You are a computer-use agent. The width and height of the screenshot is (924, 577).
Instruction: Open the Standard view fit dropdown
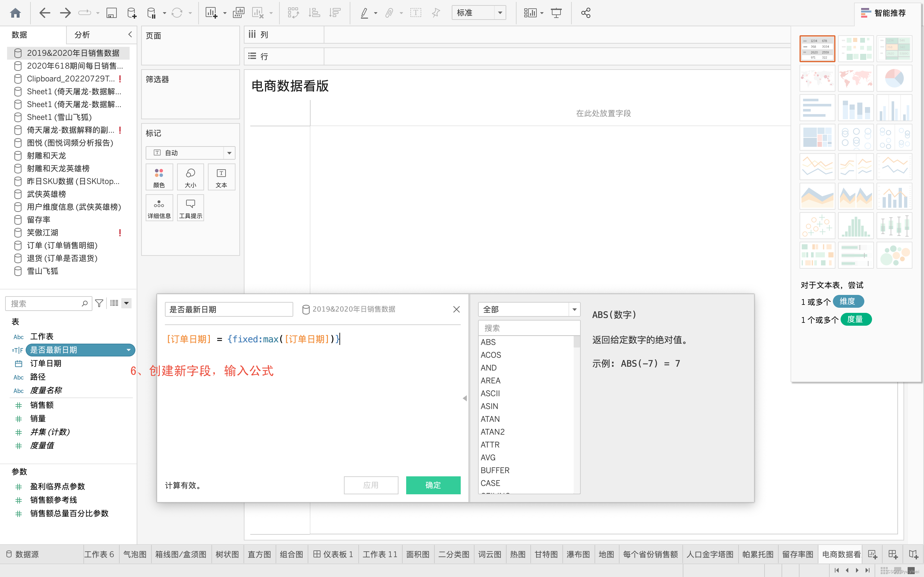pos(479,13)
